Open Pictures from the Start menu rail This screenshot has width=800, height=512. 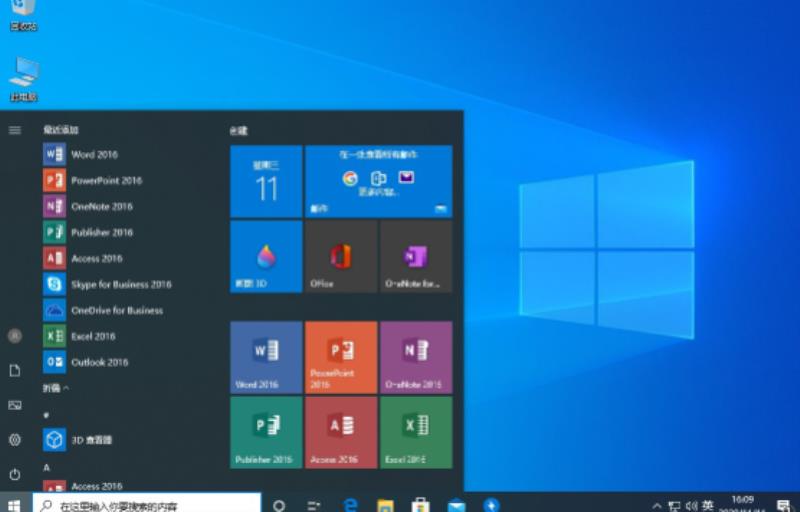15,405
